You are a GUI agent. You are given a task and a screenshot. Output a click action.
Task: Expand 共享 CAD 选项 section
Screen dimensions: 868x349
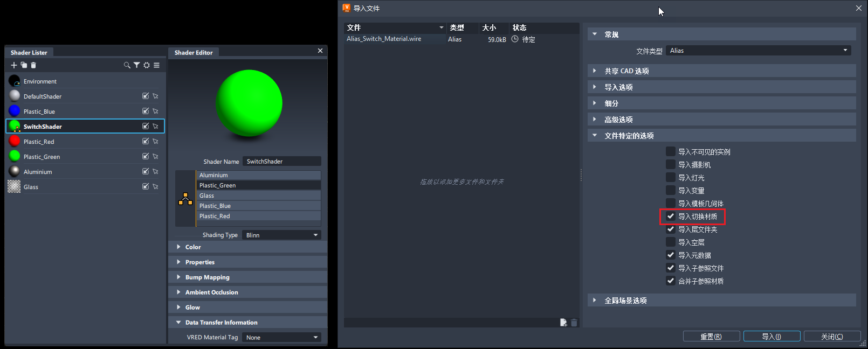(x=721, y=71)
